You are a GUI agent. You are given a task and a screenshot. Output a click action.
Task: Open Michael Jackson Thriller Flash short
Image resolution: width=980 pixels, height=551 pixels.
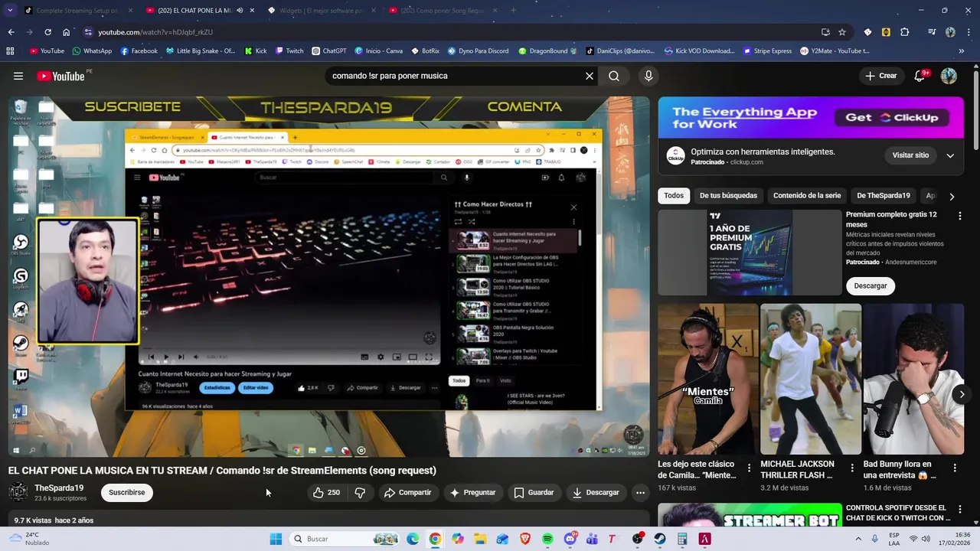[811, 379]
